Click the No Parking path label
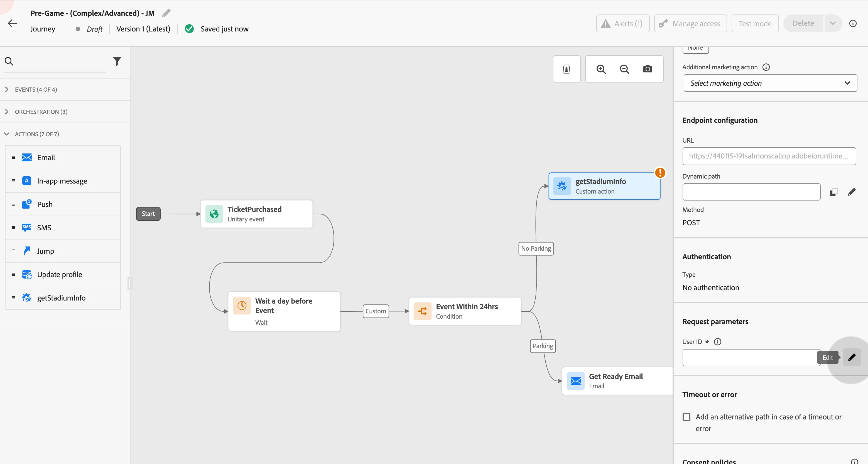This screenshot has width=868, height=464. (536, 248)
